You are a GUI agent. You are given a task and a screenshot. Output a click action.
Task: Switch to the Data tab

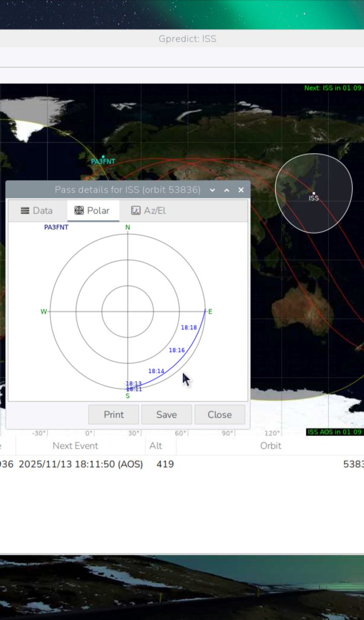37,211
